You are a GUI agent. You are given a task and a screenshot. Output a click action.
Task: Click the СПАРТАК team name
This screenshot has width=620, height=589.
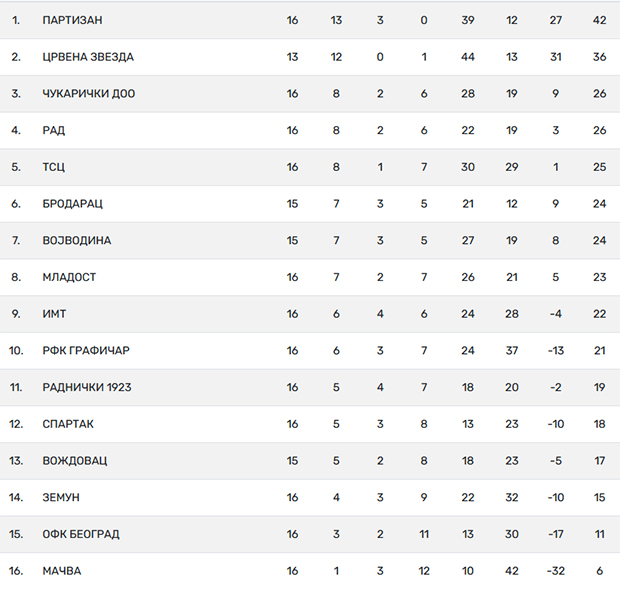click(68, 425)
